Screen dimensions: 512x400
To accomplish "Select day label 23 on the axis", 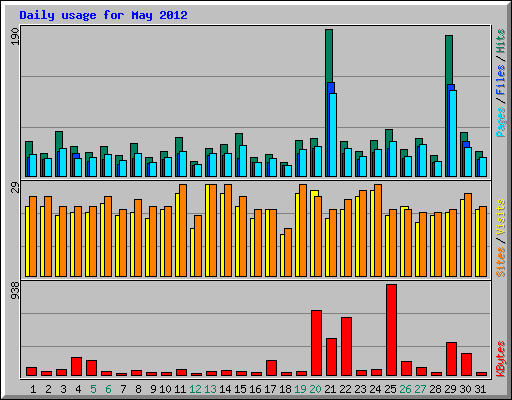I will coord(360,389).
